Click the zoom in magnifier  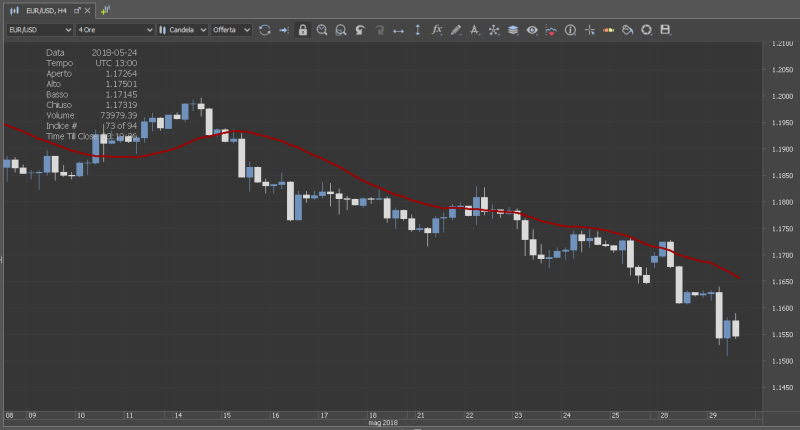point(322,30)
